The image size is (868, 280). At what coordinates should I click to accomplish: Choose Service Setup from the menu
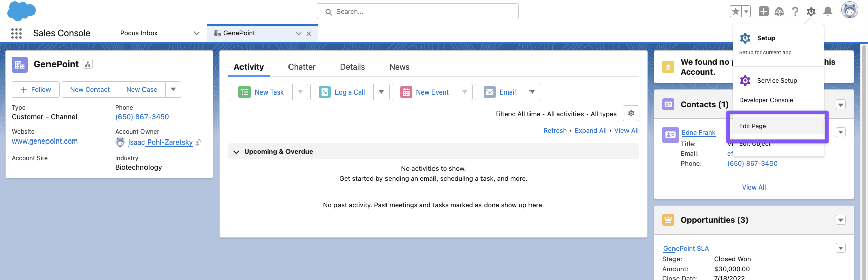[x=778, y=81]
